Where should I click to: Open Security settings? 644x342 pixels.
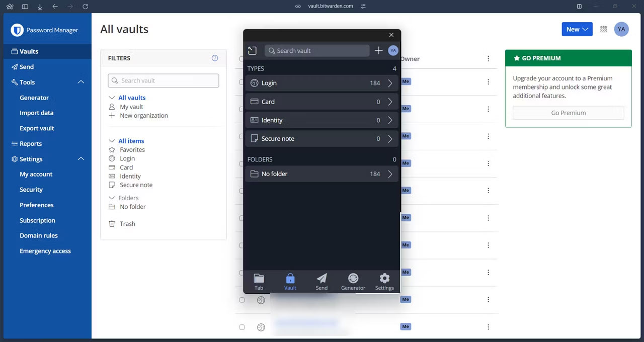(31, 190)
